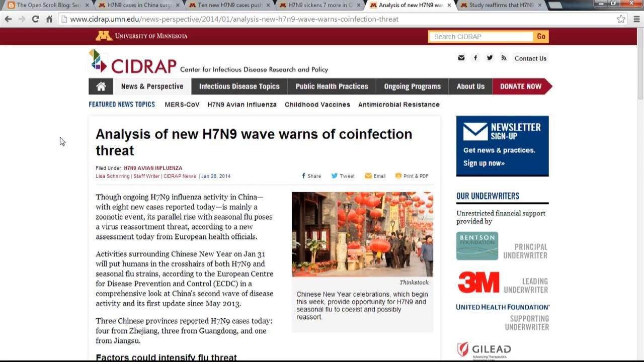Viewport: 644px width, 362px height.
Task: Select the Ongoing Programs menu item
Action: point(412,86)
